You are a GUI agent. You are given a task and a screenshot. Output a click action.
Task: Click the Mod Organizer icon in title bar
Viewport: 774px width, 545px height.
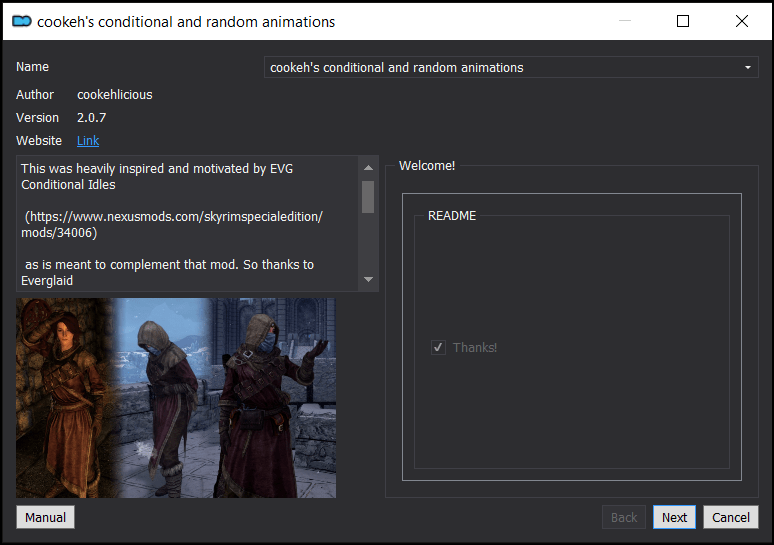(x=22, y=21)
